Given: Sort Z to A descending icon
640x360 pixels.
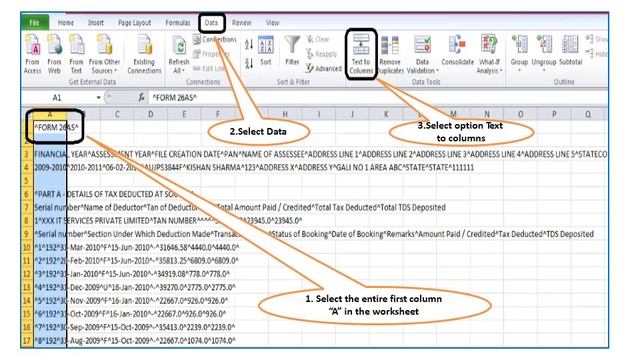Looking at the screenshot, I should [249, 63].
